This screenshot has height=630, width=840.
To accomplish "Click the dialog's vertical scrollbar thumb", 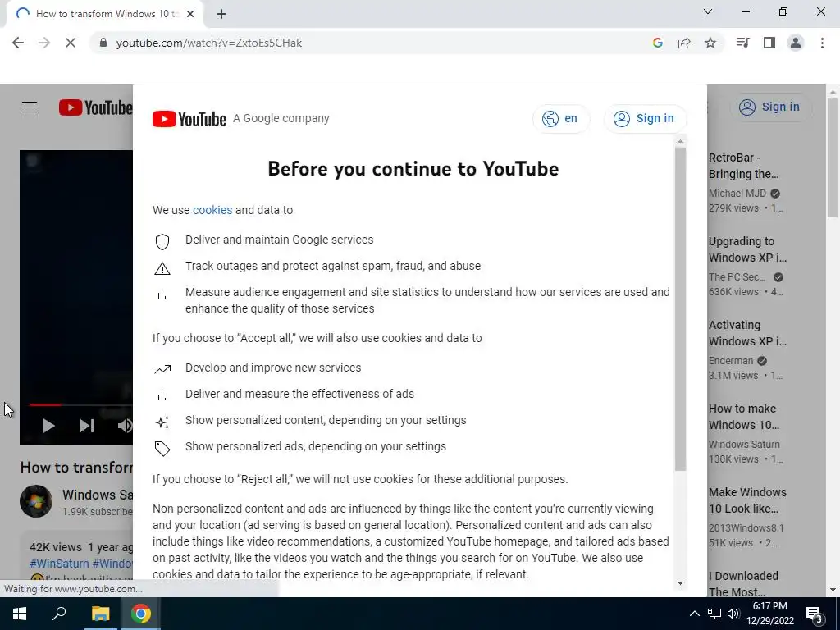I will (680, 309).
